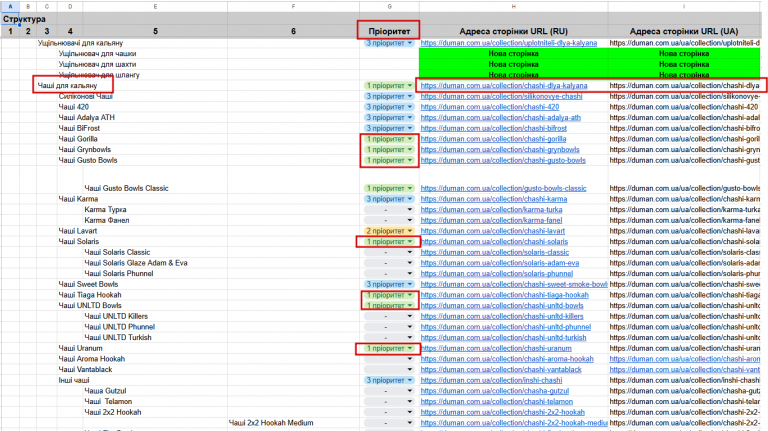Follow the chashi-lavart RU link
The height and width of the screenshot is (431, 768).
click(x=493, y=231)
